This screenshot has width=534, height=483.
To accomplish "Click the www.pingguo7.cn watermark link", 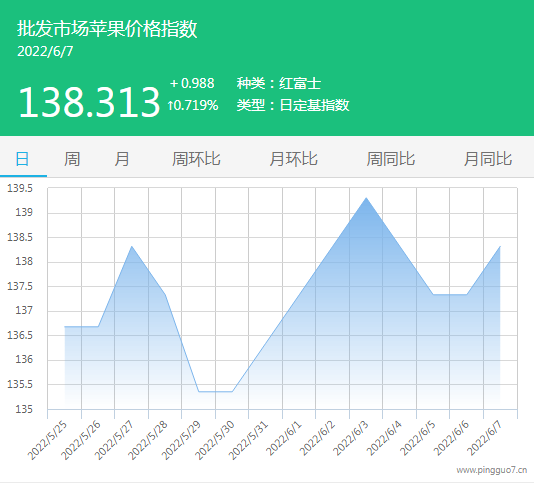I will tap(491, 470).
